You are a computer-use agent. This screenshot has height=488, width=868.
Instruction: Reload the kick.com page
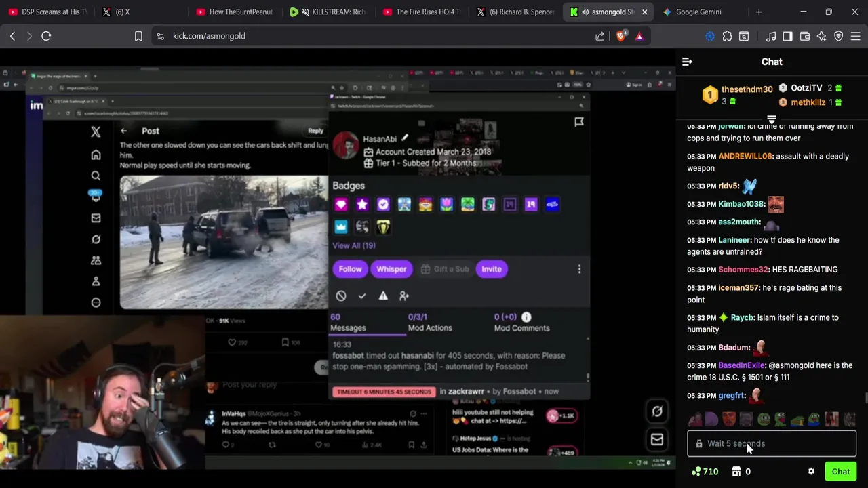click(x=46, y=36)
